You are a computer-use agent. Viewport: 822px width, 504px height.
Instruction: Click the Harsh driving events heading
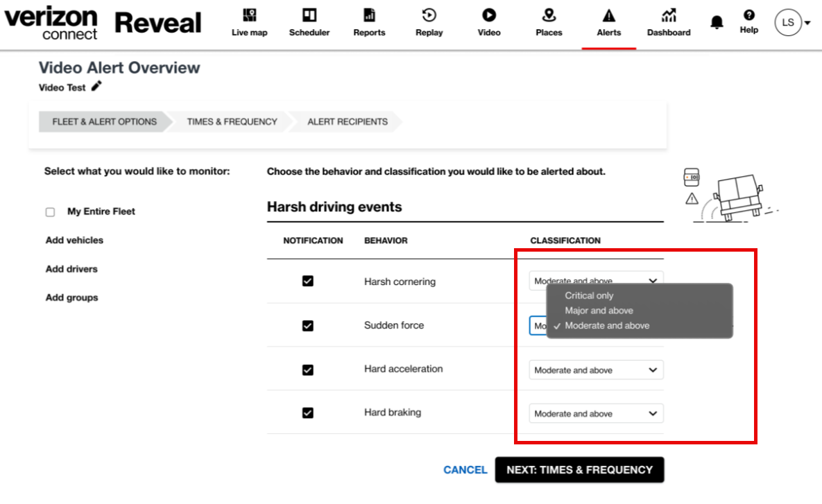(334, 207)
